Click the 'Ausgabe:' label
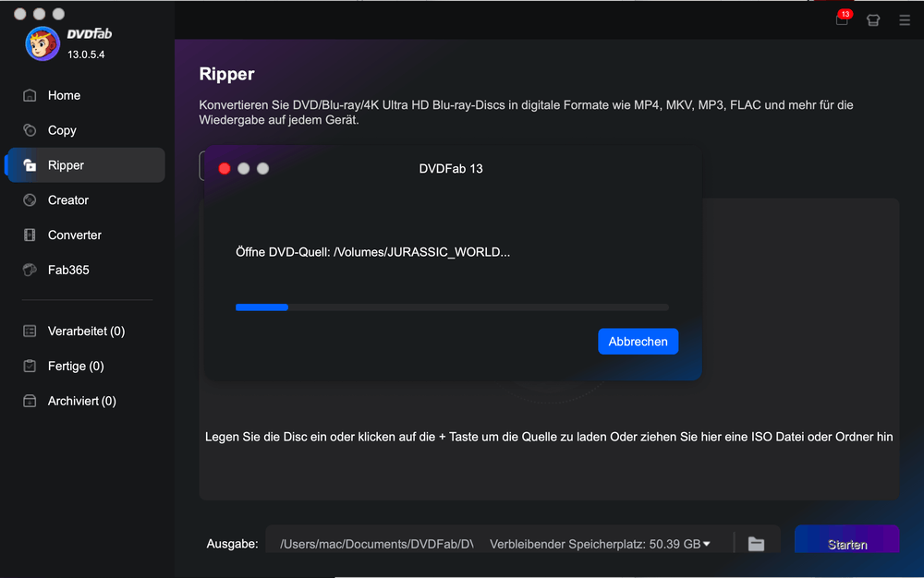 (x=232, y=544)
